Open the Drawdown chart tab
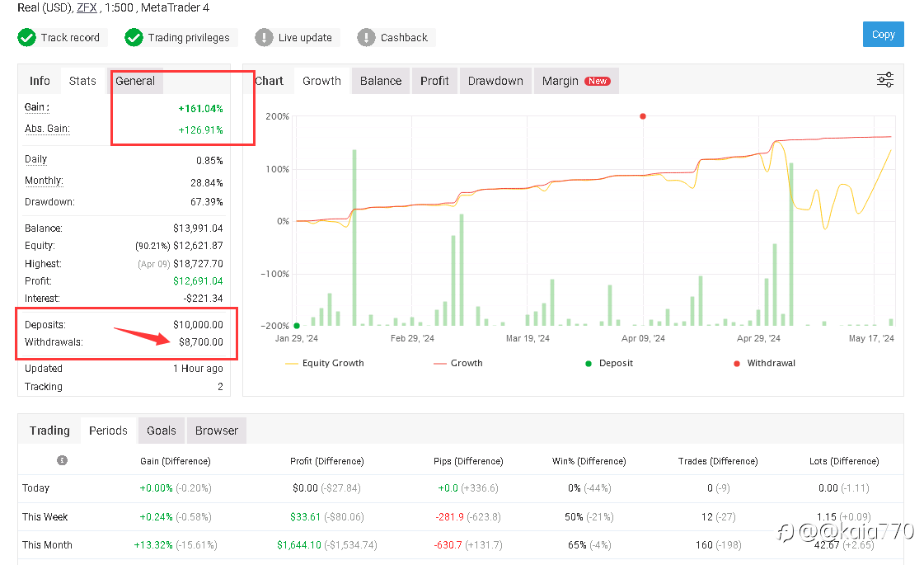The image size is (924, 565). click(x=495, y=81)
